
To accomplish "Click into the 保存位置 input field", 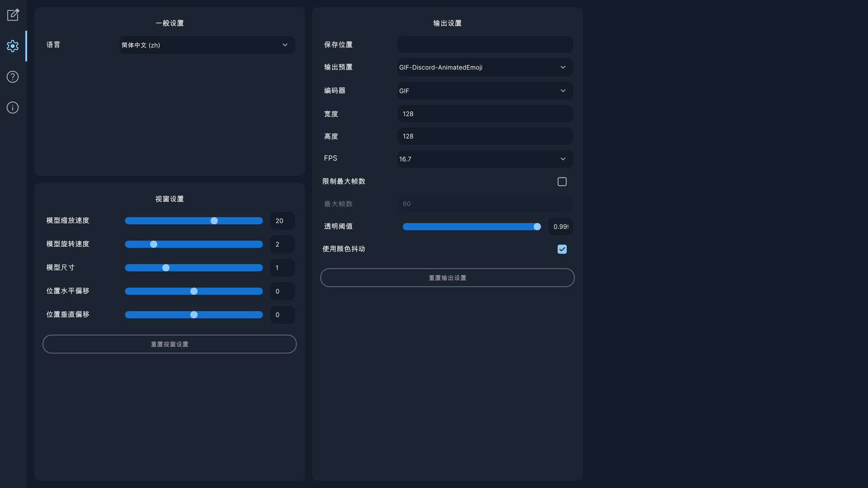I will point(484,44).
